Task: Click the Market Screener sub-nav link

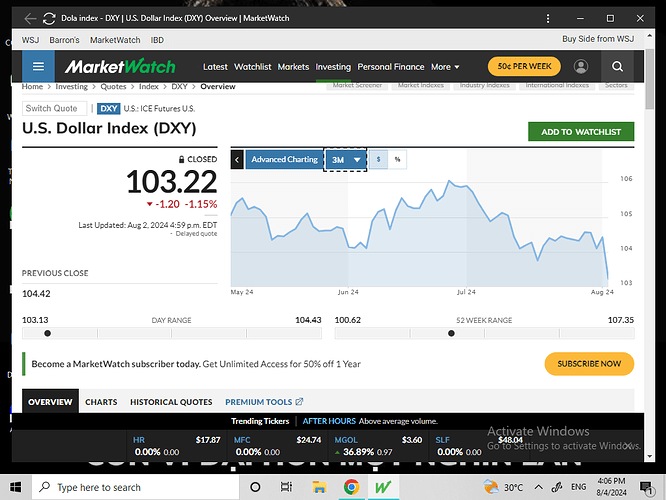Action: pos(357,85)
